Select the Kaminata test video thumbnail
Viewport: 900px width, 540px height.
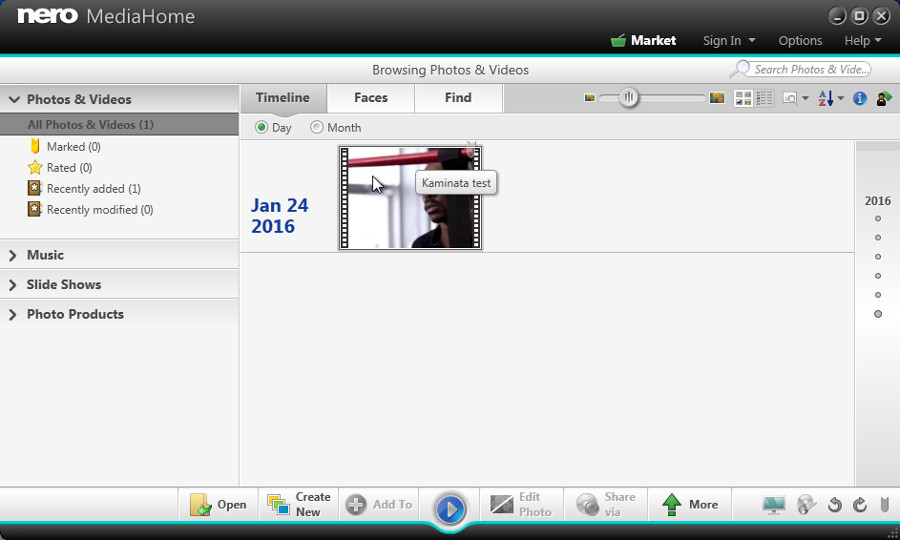pos(410,198)
